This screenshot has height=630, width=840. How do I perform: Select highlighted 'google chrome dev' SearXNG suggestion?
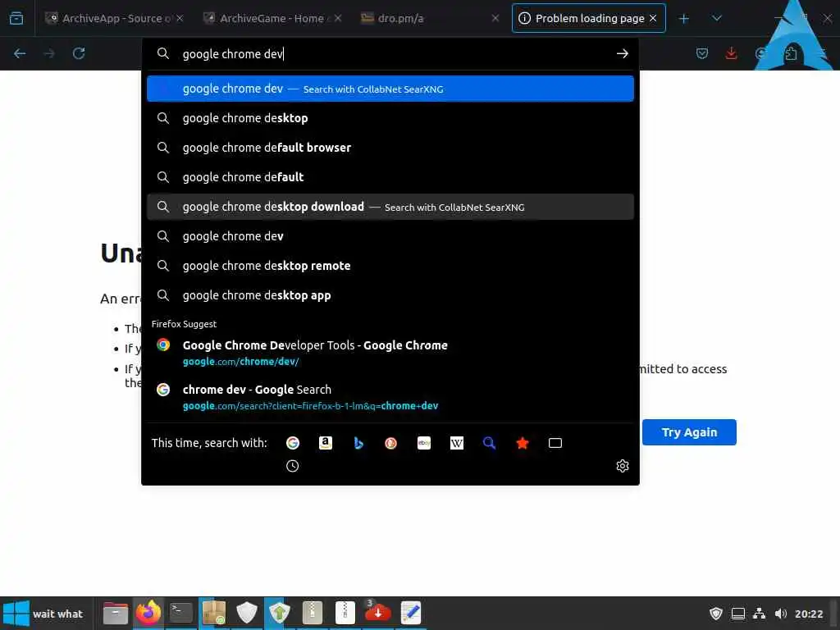[390, 89]
